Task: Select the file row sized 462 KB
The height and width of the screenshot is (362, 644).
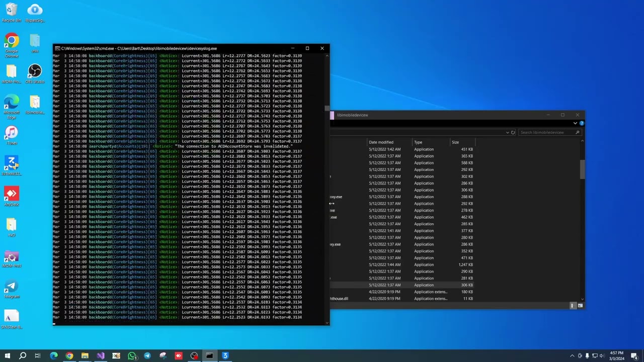Action: pyautogui.click(x=403, y=217)
